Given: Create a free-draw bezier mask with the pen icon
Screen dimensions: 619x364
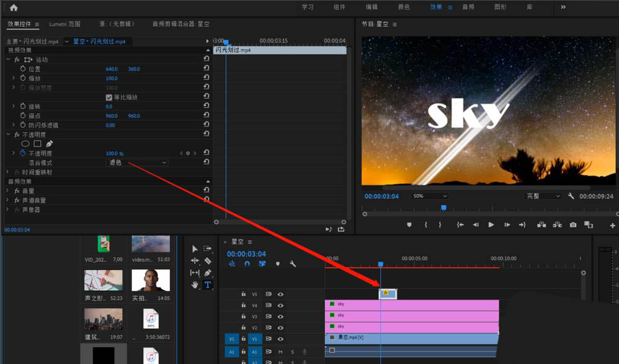Looking at the screenshot, I should (50, 144).
